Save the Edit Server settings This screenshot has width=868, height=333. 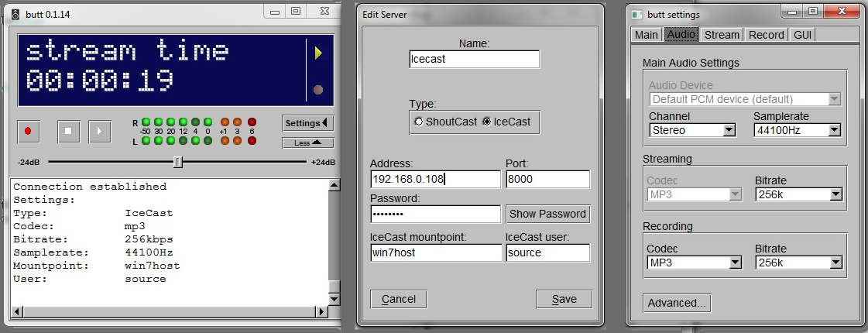564,299
